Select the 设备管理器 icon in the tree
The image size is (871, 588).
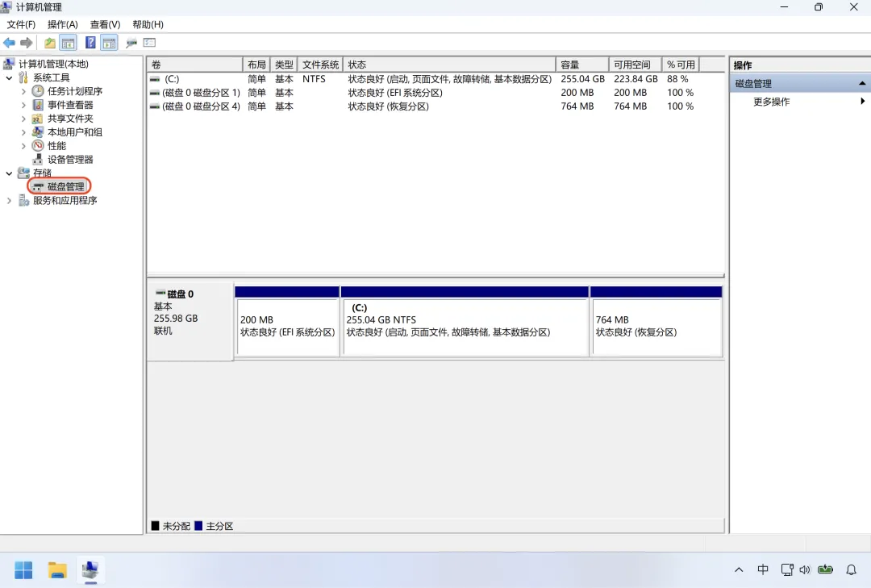(x=39, y=159)
